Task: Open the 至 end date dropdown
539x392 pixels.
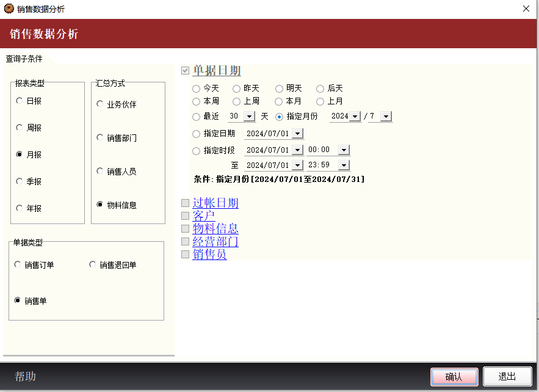Action: (x=298, y=165)
